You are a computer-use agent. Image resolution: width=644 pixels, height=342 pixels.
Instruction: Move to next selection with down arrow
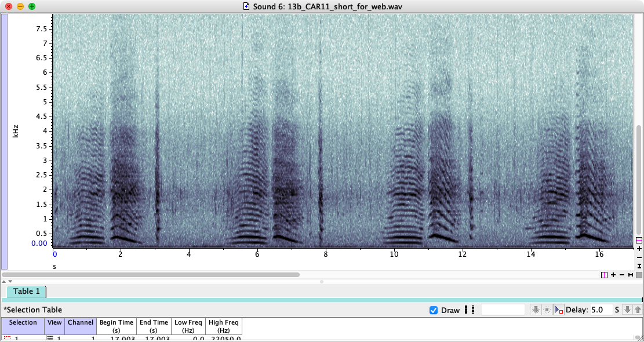(x=627, y=310)
